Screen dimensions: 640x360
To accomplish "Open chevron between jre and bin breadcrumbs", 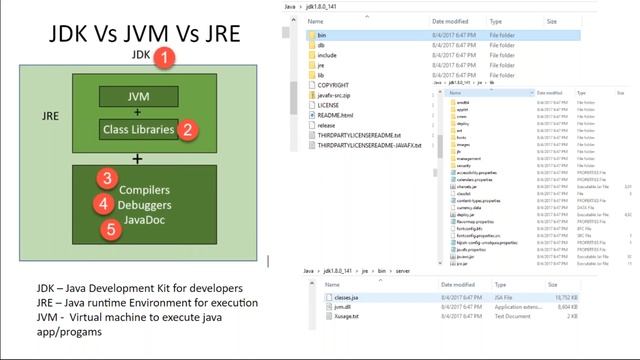I will pyautogui.click(x=373, y=271).
